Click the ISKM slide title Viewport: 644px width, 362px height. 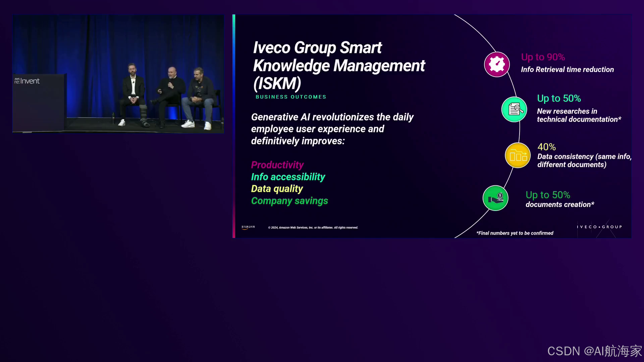(x=339, y=65)
